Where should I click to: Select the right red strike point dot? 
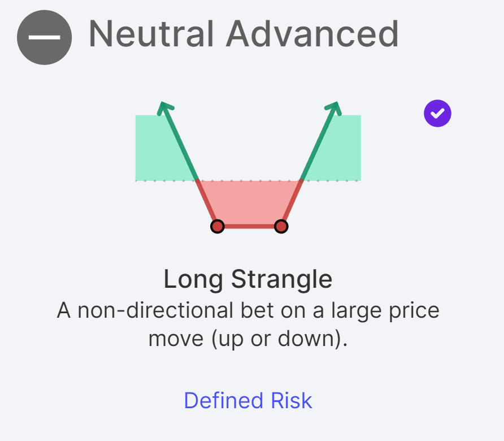click(281, 227)
